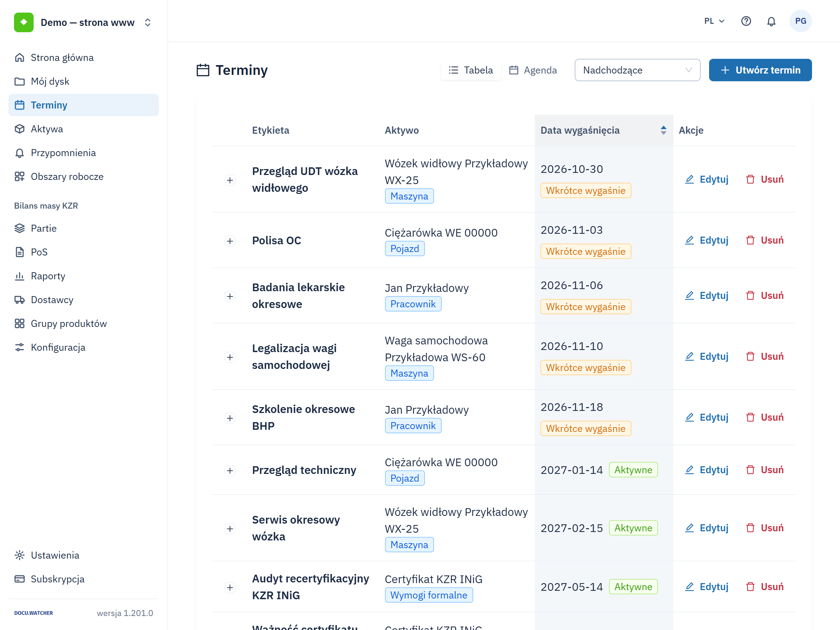Click trash icon in Przegląd techniczny row
Screen dimensions: 840x630
click(750, 470)
